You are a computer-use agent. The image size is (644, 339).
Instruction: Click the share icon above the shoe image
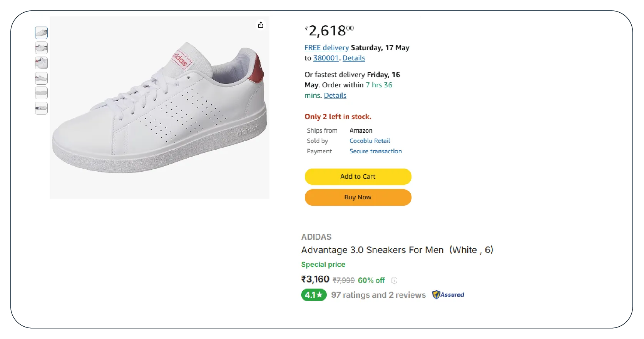point(261,25)
